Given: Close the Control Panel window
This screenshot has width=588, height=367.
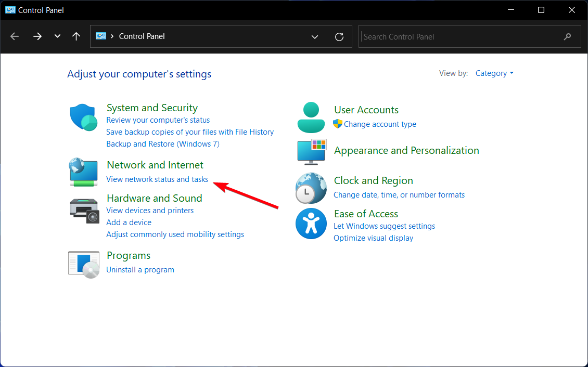Looking at the screenshot, I should (x=571, y=10).
